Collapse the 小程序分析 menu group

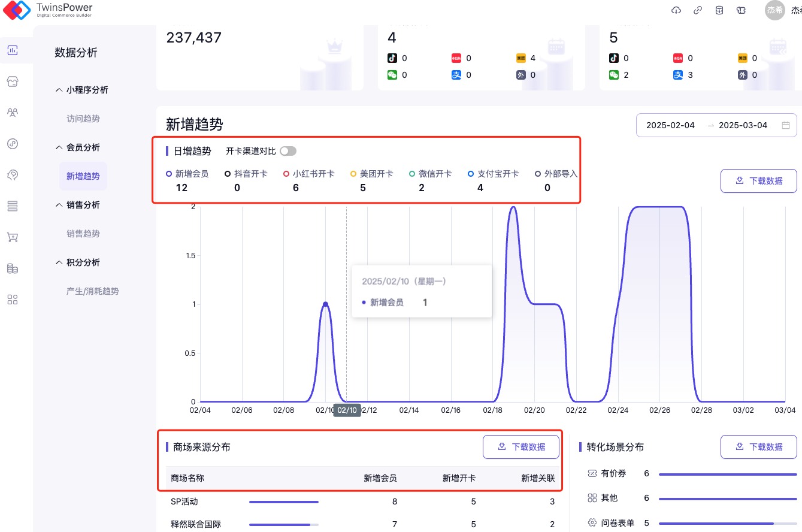(81, 90)
